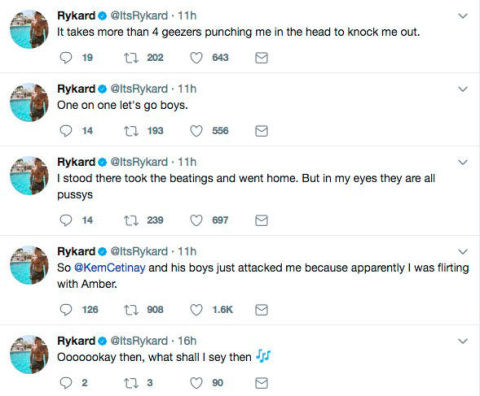480x396 pixels.
Task: Reply to the tweet about flirting with Amber
Action: [66, 310]
